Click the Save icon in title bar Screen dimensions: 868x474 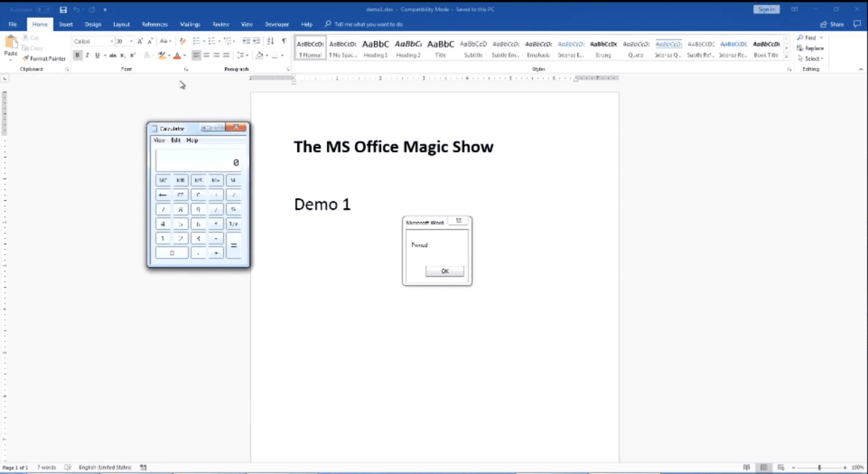[63, 10]
